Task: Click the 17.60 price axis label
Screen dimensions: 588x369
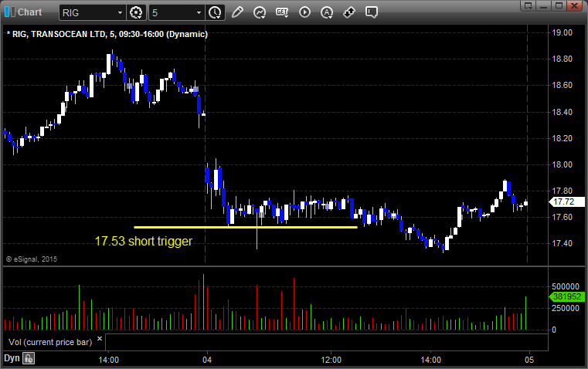Action: [563, 217]
